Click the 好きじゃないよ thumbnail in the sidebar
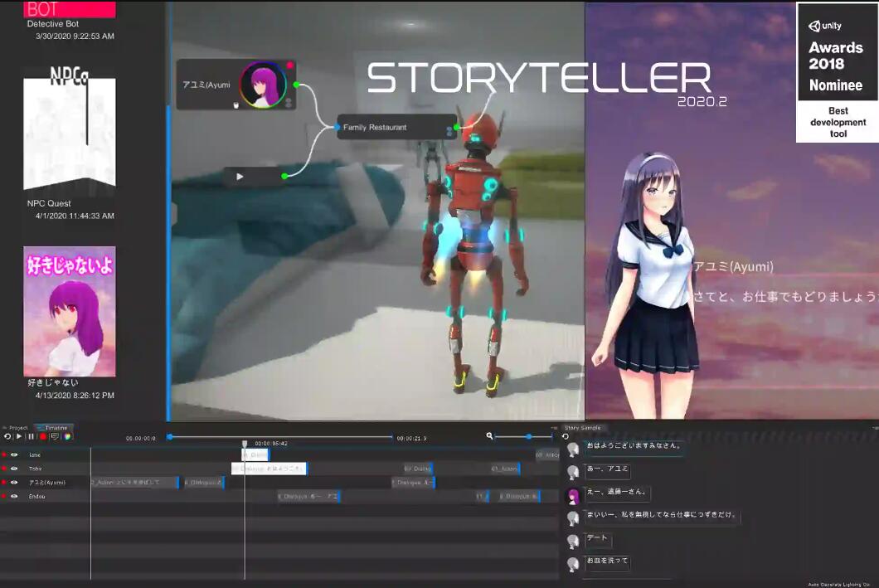The height and width of the screenshot is (588, 879). (x=70, y=311)
